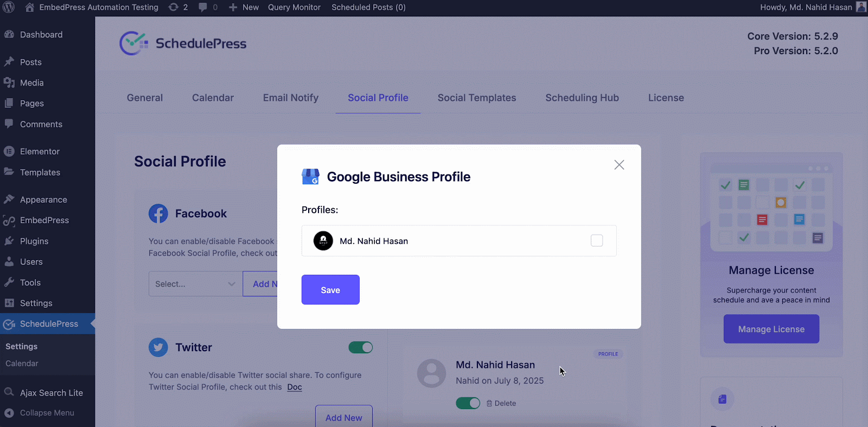Click the Plugins icon in sidebar
Screen dimensions: 868x427
click(9, 241)
